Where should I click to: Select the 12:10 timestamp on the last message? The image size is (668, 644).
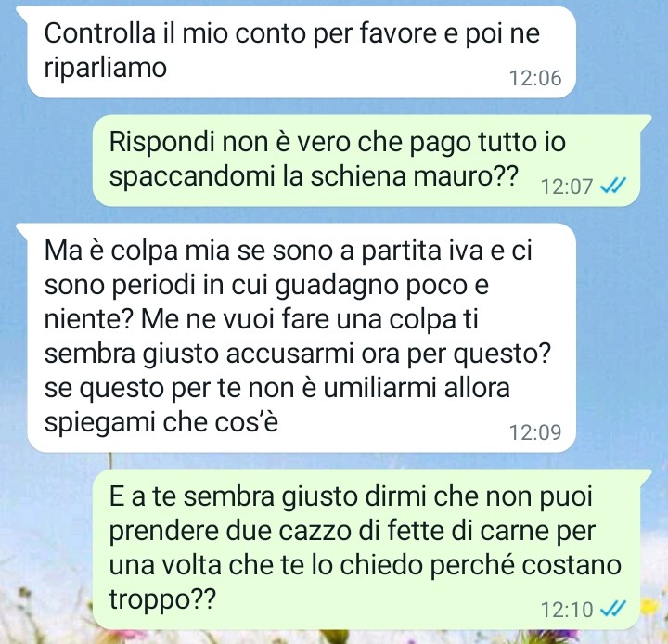click(567, 610)
